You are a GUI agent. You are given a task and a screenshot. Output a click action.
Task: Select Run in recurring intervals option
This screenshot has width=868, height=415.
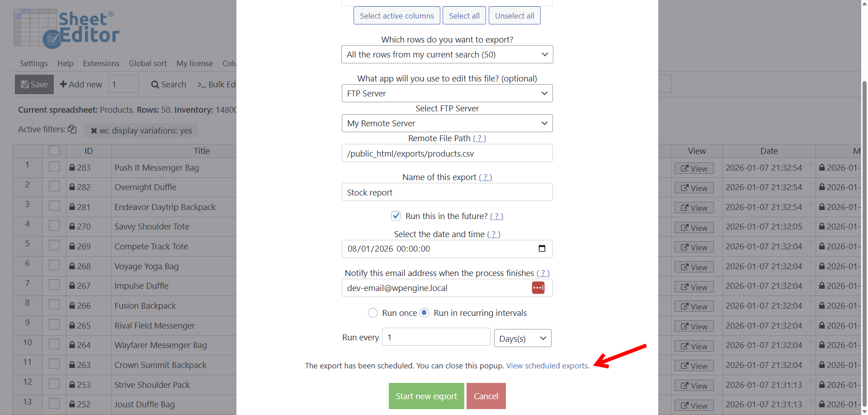click(x=424, y=313)
